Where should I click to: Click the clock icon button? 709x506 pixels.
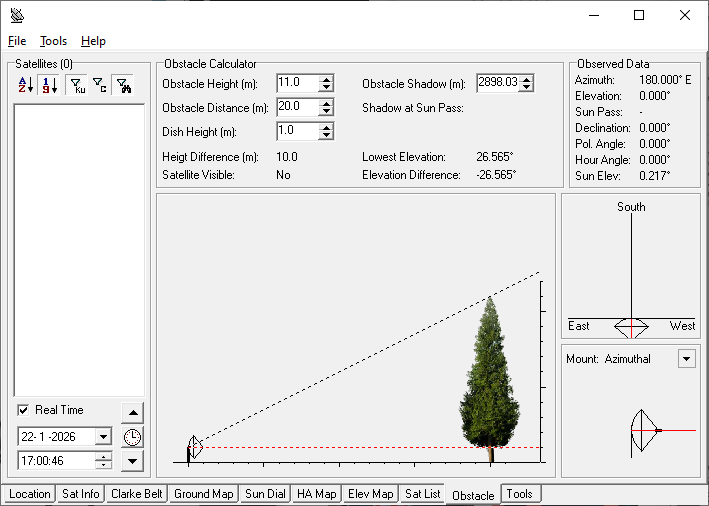[133, 437]
